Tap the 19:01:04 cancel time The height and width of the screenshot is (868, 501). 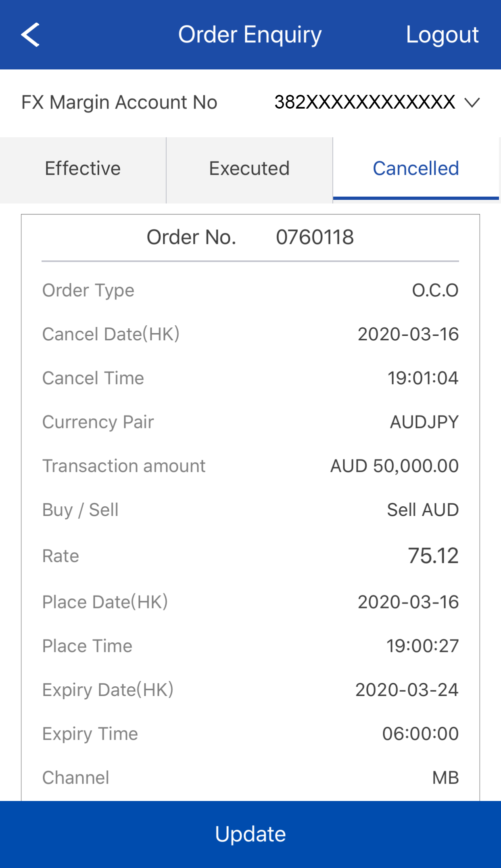click(x=422, y=378)
